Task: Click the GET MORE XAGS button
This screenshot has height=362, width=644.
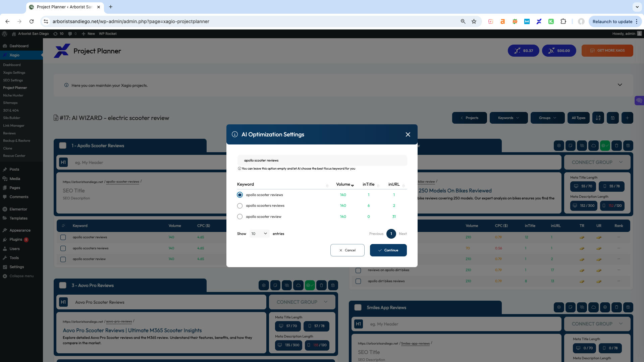Action: click(x=607, y=51)
